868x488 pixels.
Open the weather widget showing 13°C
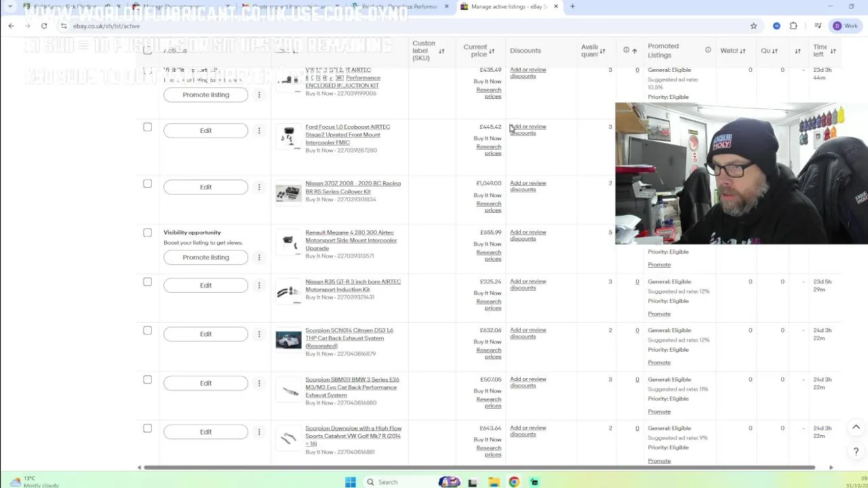[33, 482]
